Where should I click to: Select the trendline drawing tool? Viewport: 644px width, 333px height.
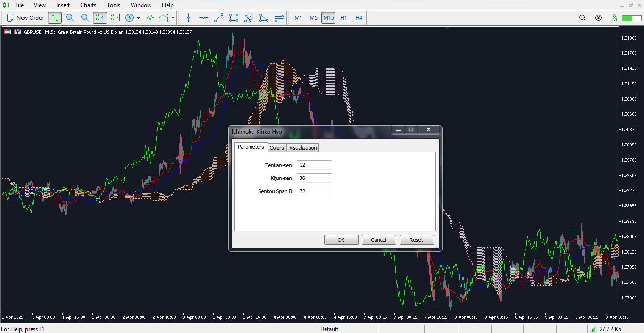[x=218, y=18]
